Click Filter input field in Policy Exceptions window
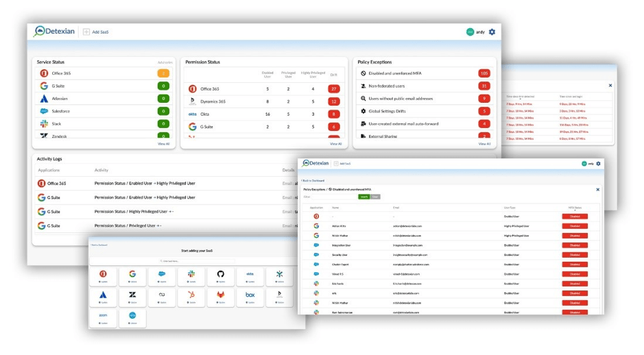 (x=334, y=197)
